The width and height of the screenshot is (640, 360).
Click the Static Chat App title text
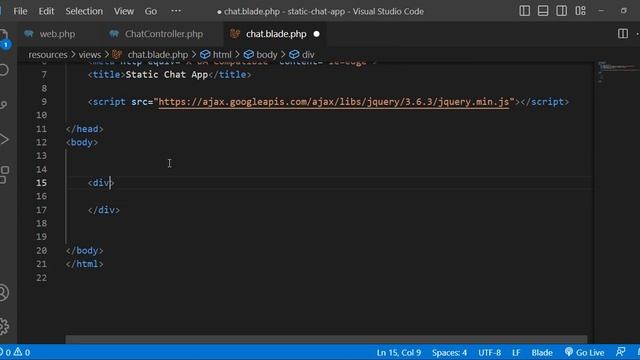click(167, 75)
